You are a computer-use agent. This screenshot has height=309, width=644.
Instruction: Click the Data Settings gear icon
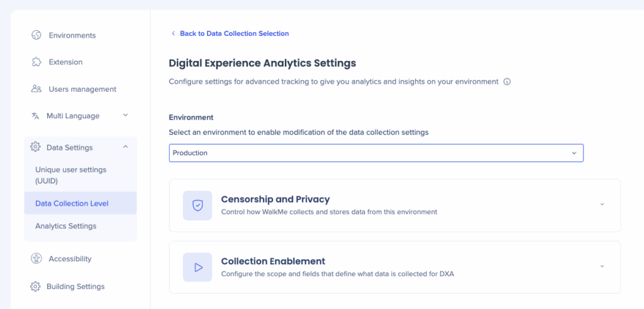pyautogui.click(x=35, y=147)
